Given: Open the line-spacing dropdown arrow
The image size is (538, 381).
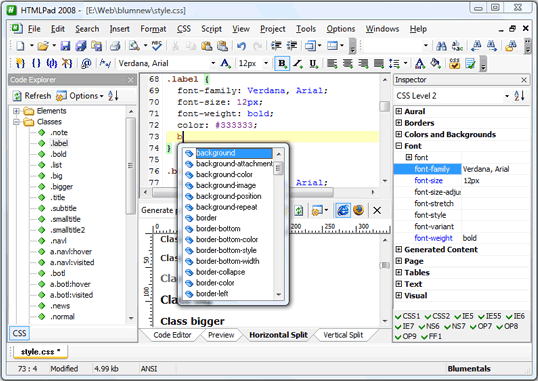Looking at the screenshot, I should 405,64.
